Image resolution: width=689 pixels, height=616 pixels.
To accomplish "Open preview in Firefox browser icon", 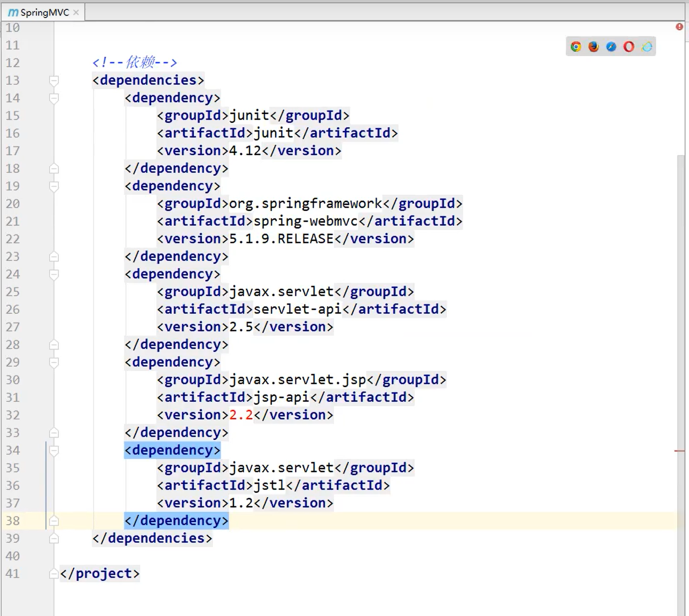I will (x=593, y=47).
